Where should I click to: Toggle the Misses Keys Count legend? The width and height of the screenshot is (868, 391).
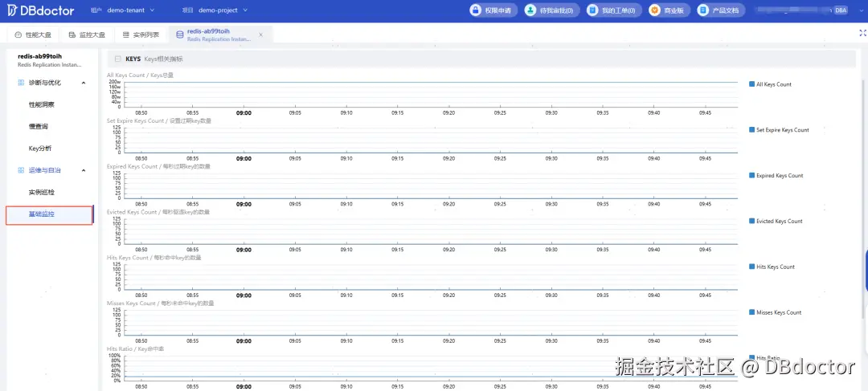click(775, 312)
